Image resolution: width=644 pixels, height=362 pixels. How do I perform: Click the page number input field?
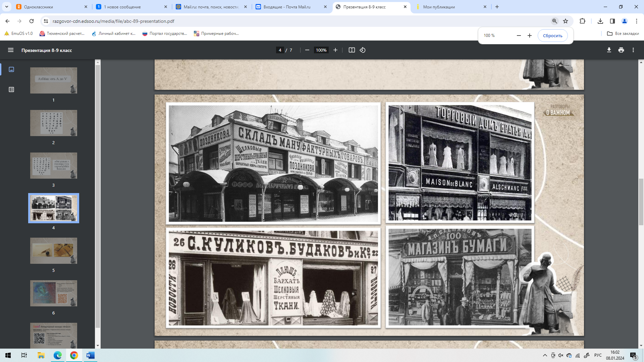coord(280,50)
